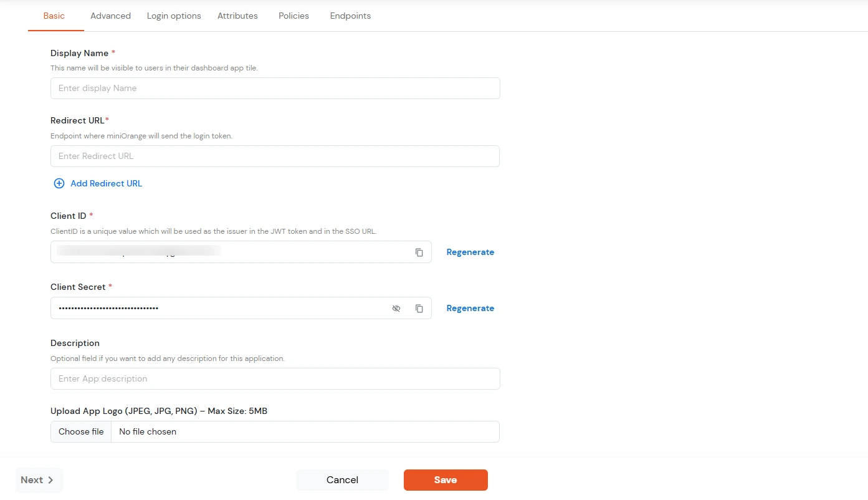868x500 pixels.
Task: View the Policies tab
Action: coord(293,16)
